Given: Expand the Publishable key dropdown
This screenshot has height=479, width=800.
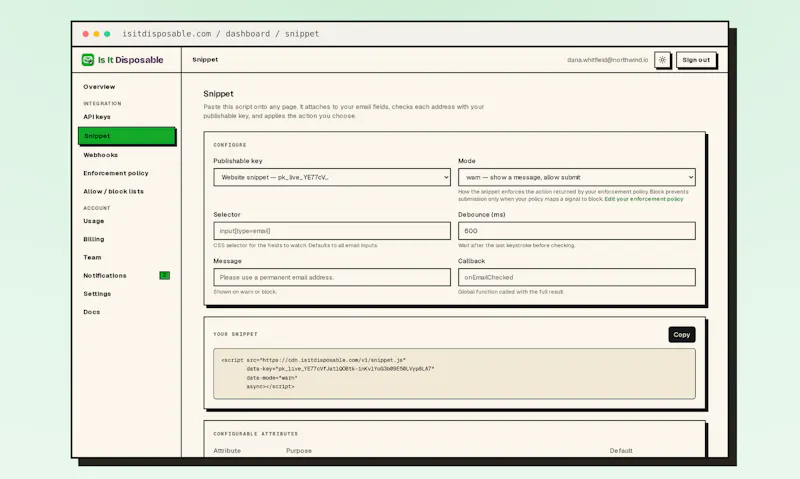Looking at the screenshot, I should click(332, 177).
